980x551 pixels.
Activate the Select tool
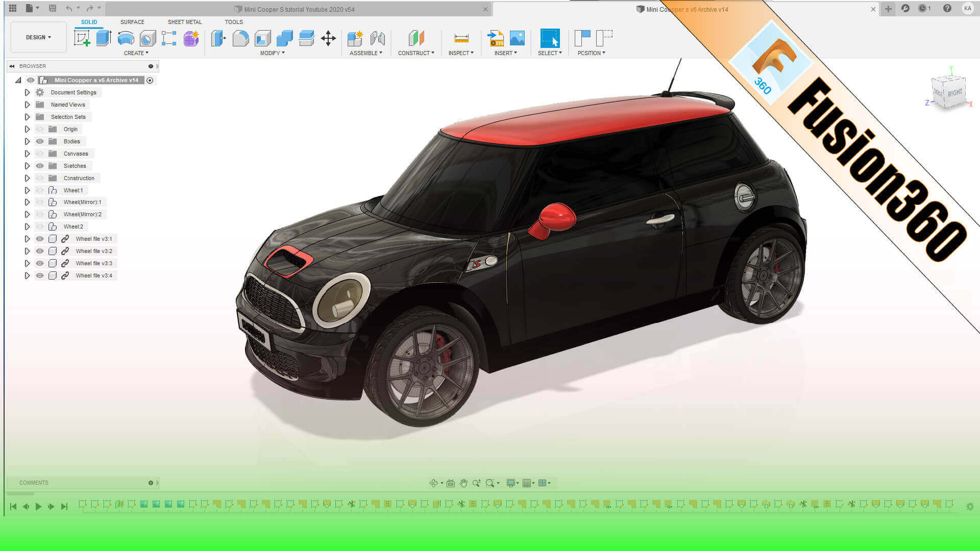pos(550,38)
